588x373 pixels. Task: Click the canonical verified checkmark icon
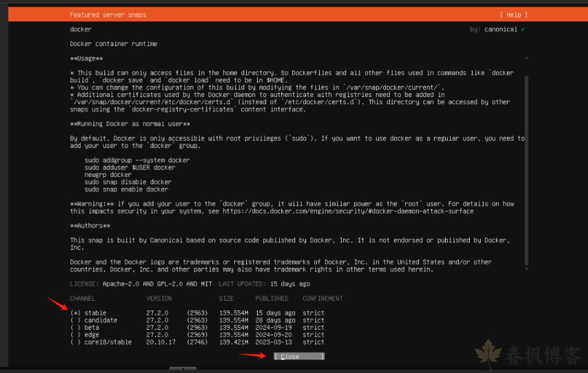(x=523, y=29)
